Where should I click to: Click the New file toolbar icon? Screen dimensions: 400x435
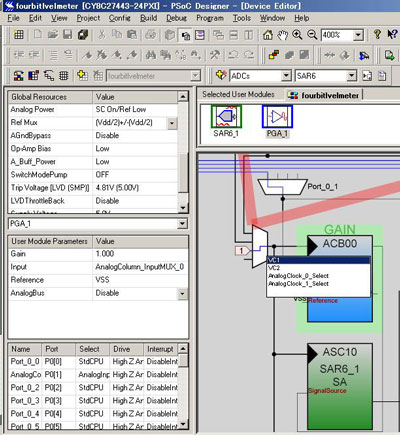pos(38,35)
